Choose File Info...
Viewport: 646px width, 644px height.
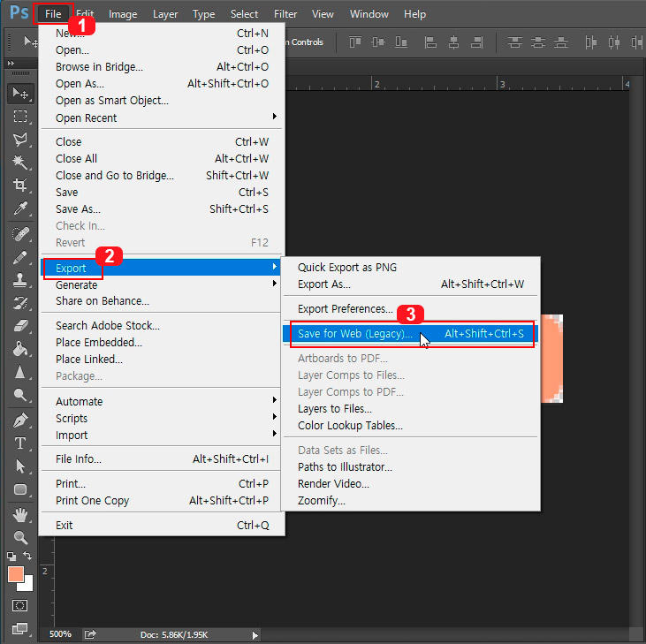tap(161, 458)
